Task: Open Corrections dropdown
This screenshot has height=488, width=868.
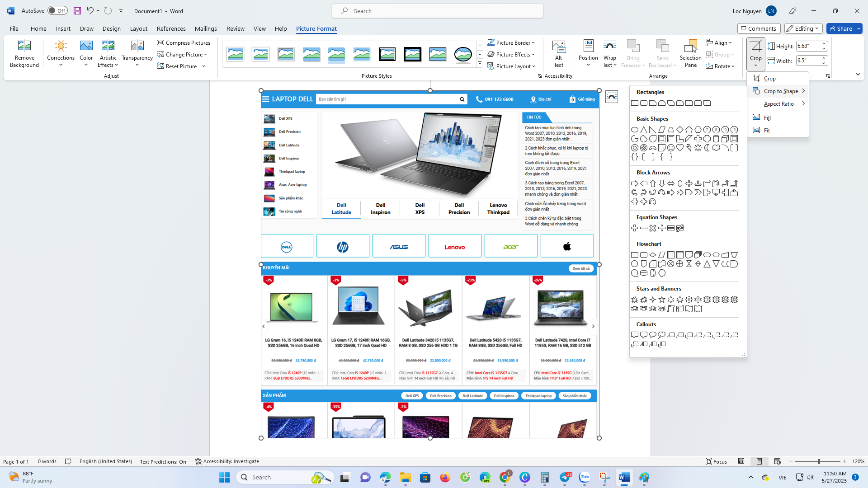Action: (x=61, y=54)
